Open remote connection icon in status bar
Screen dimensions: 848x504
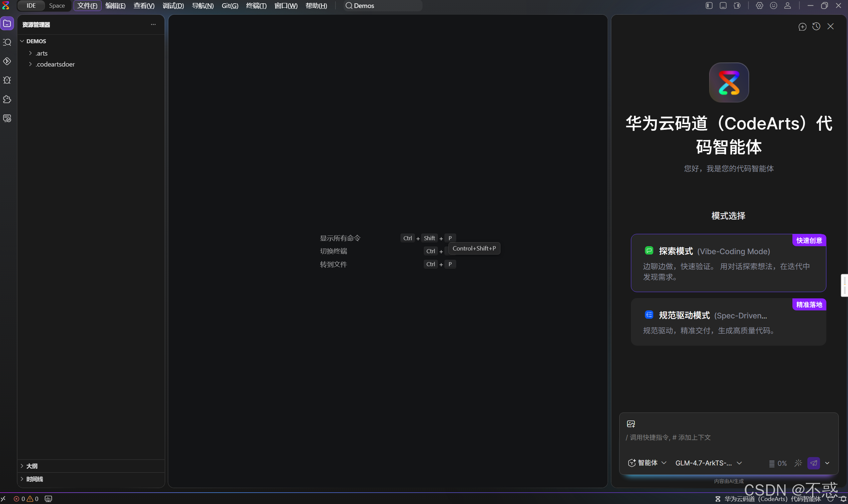[x=3, y=499]
